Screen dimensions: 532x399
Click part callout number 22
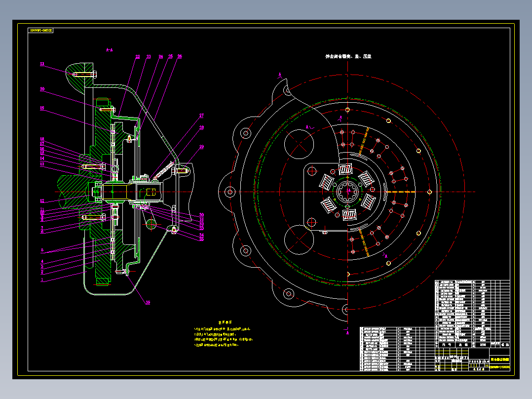pos(137,57)
